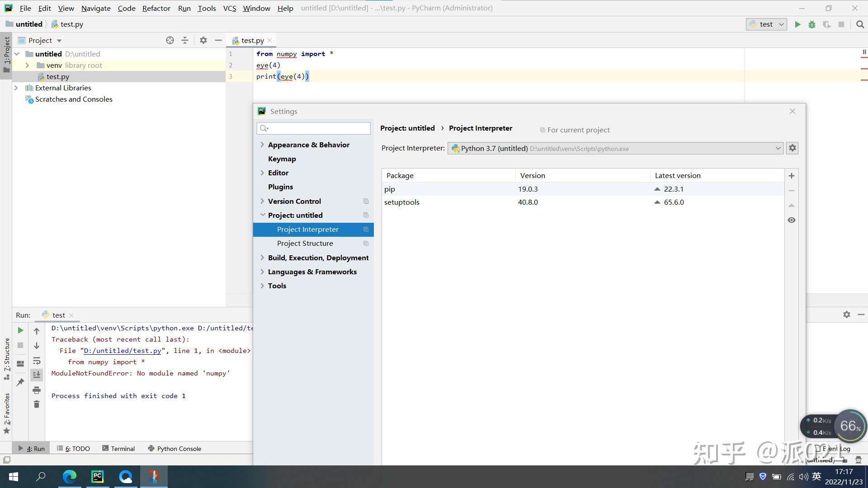The width and height of the screenshot is (868, 488).
Task: Start debugging with the bug icon
Action: 812,24
